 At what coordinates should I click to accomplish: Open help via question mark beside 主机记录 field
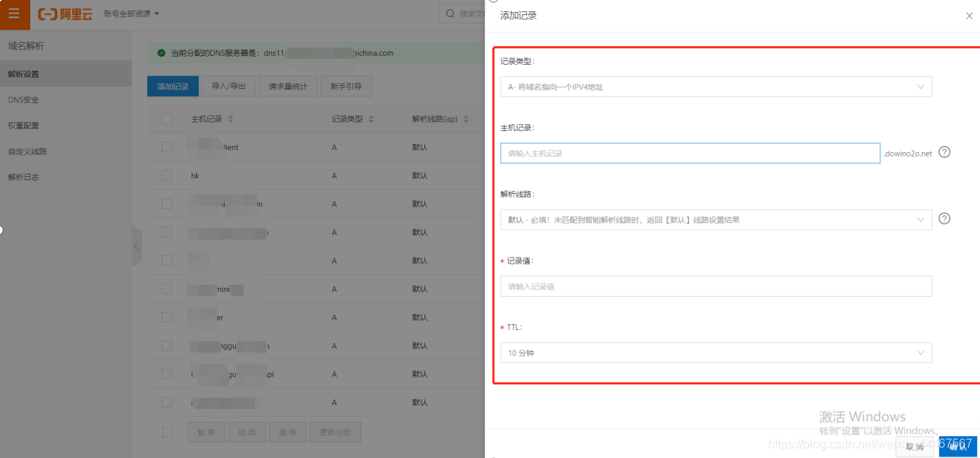[x=945, y=152]
